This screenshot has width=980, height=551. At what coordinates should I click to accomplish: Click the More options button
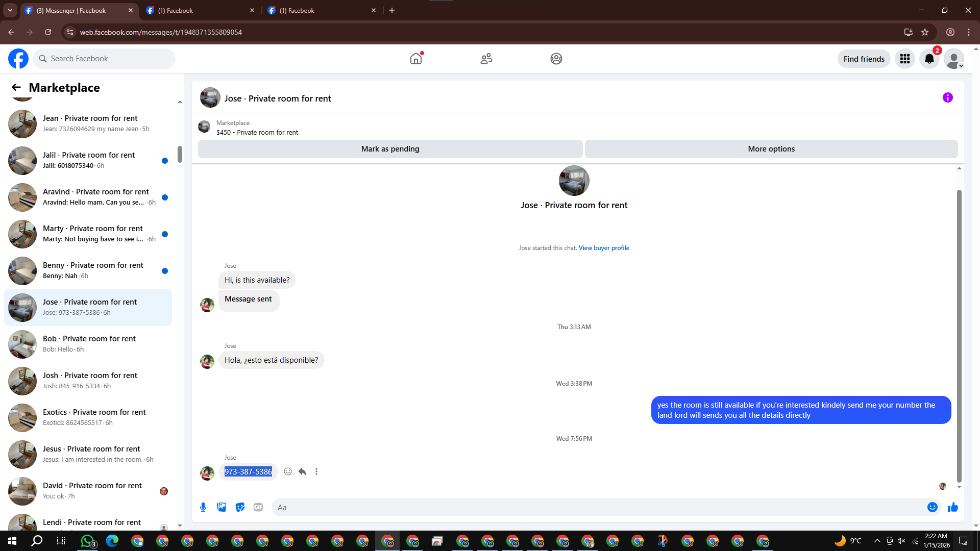pos(771,149)
